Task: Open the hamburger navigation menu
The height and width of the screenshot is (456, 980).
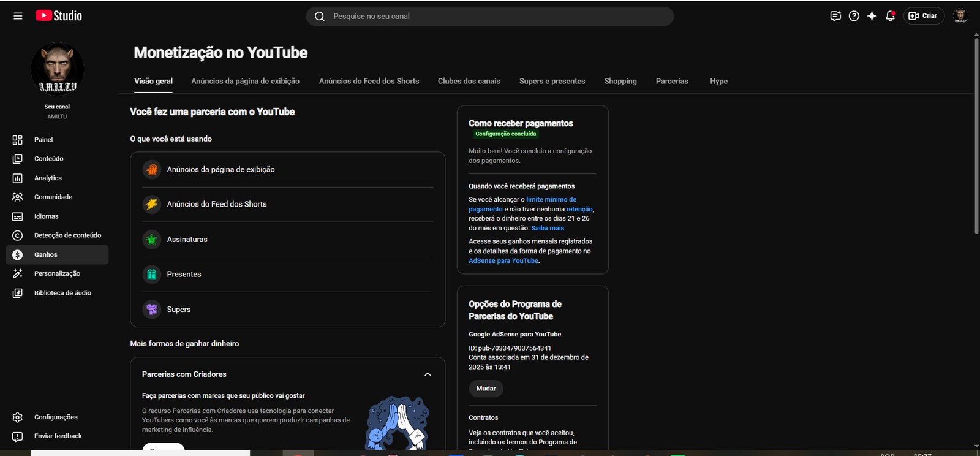Action: [18, 16]
